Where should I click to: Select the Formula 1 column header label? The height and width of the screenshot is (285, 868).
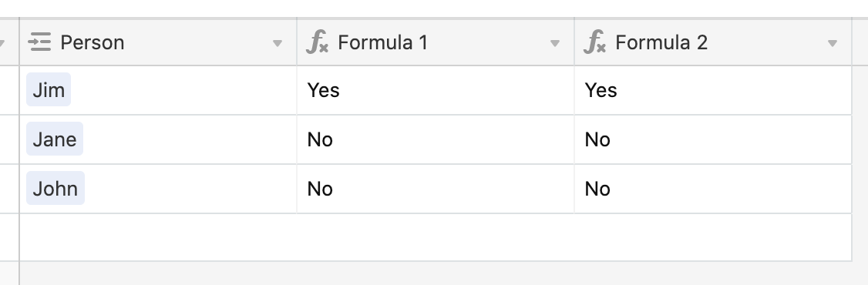point(382,42)
